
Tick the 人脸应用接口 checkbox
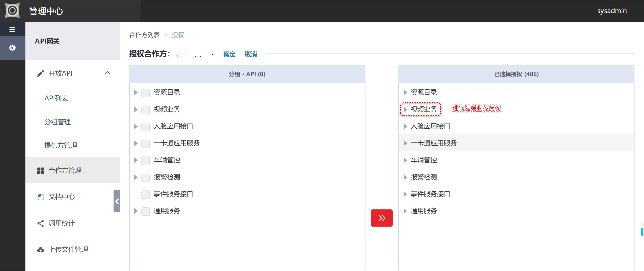point(145,127)
